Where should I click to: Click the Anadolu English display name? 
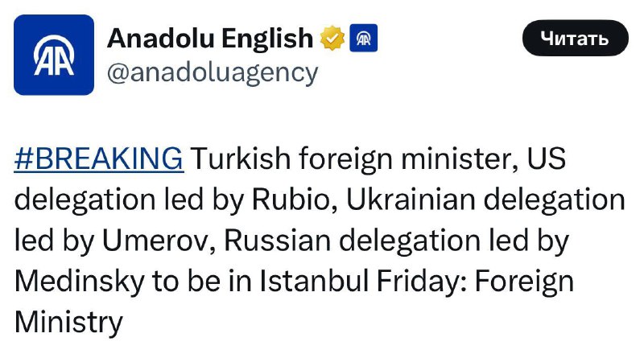(210, 38)
